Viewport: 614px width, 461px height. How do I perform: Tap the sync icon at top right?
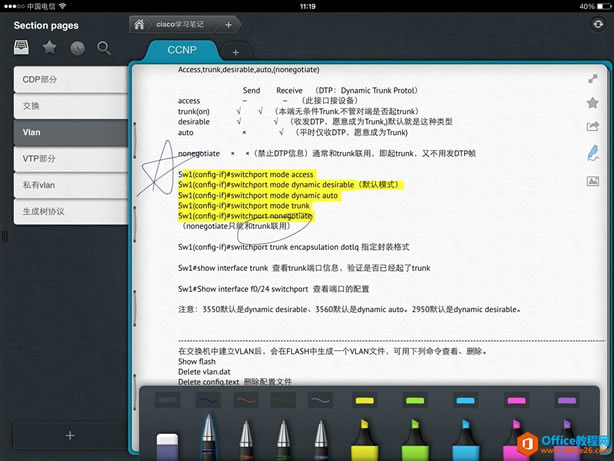coord(598,24)
